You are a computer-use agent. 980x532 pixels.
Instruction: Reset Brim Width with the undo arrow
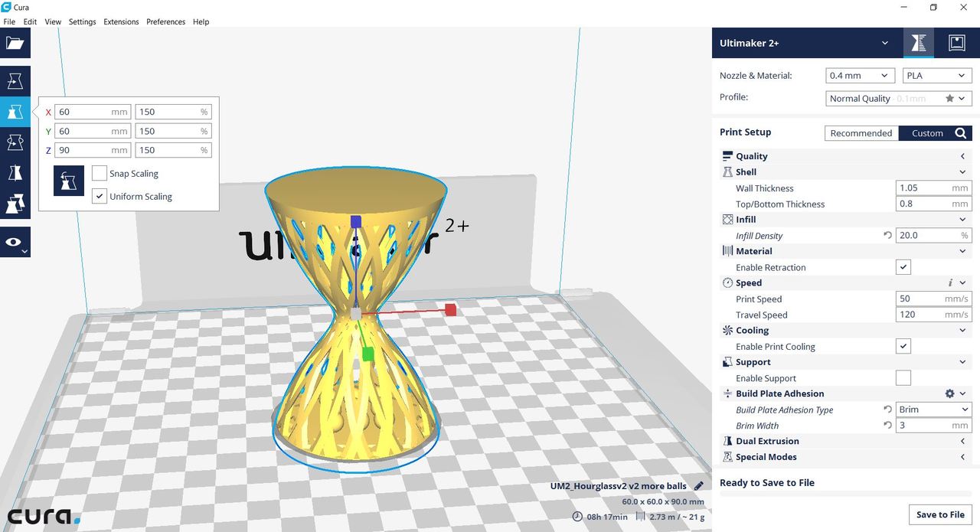click(x=887, y=426)
